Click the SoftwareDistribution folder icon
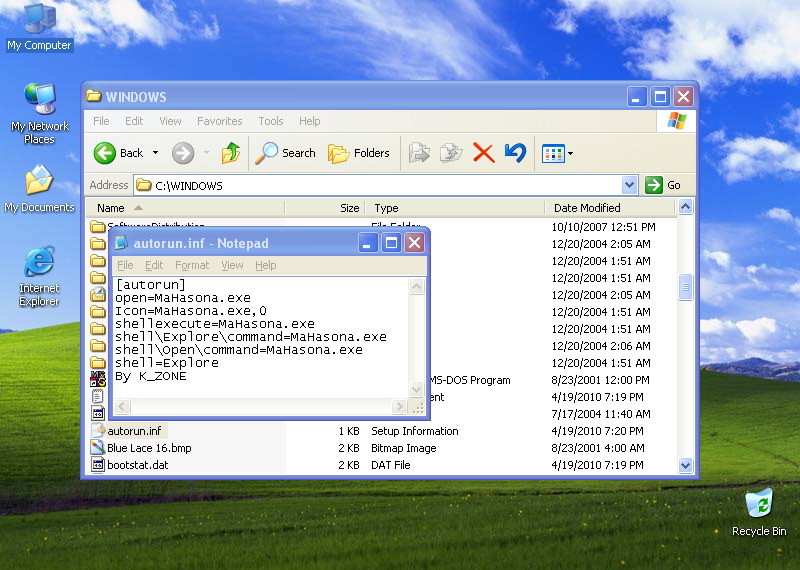800x570 pixels. 97,226
